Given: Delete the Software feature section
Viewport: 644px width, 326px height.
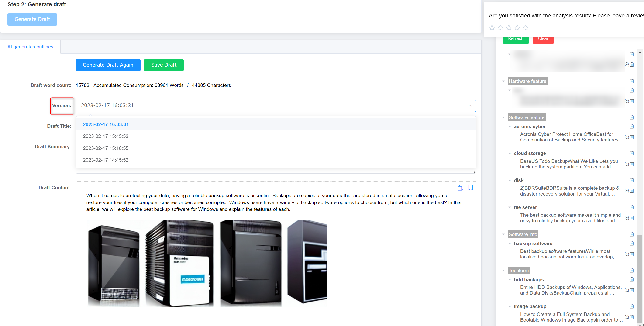Looking at the screenshot, I should point(632,117).
